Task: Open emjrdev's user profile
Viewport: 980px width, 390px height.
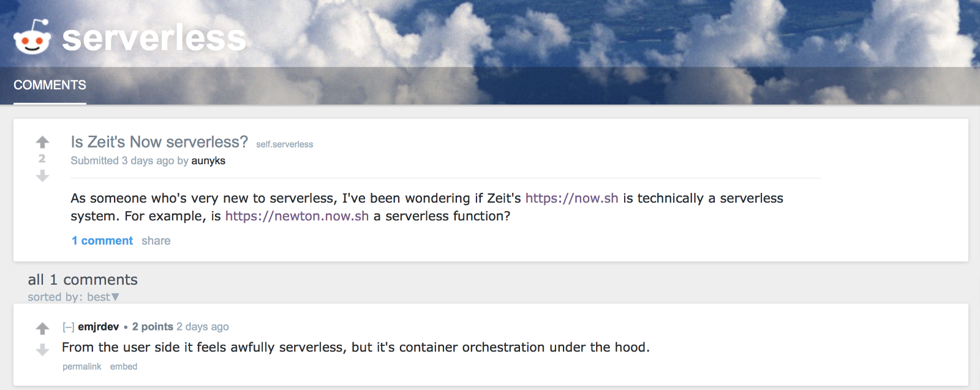Action: point(98,327)
